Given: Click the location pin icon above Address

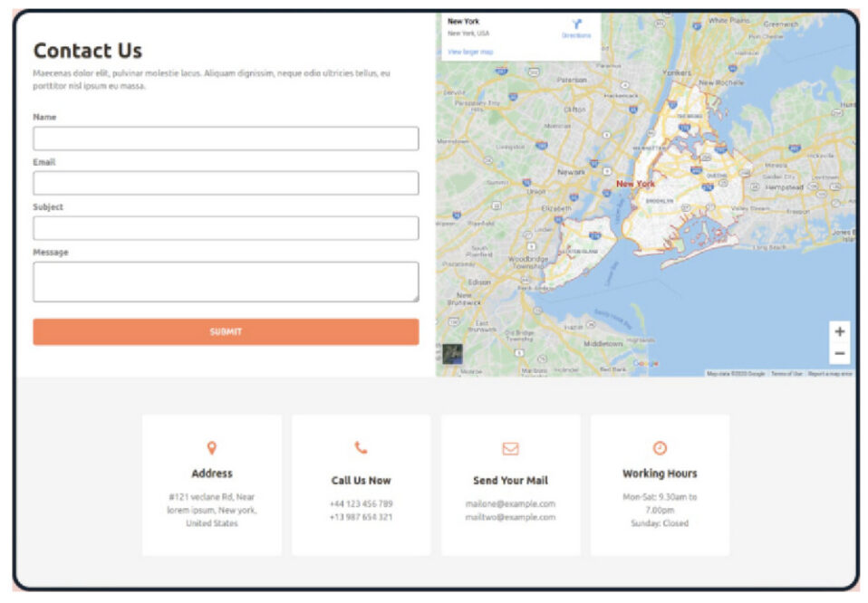Looking at the screenshot, I should [x=211, y=445].
